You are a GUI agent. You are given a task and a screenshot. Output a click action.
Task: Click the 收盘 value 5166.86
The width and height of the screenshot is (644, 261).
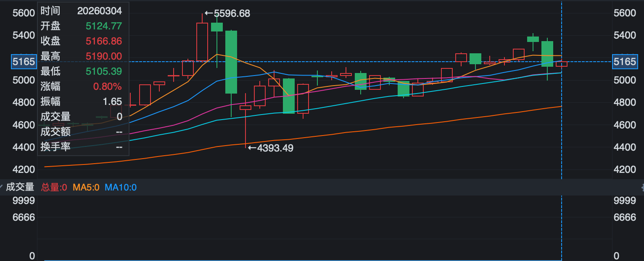103,41
